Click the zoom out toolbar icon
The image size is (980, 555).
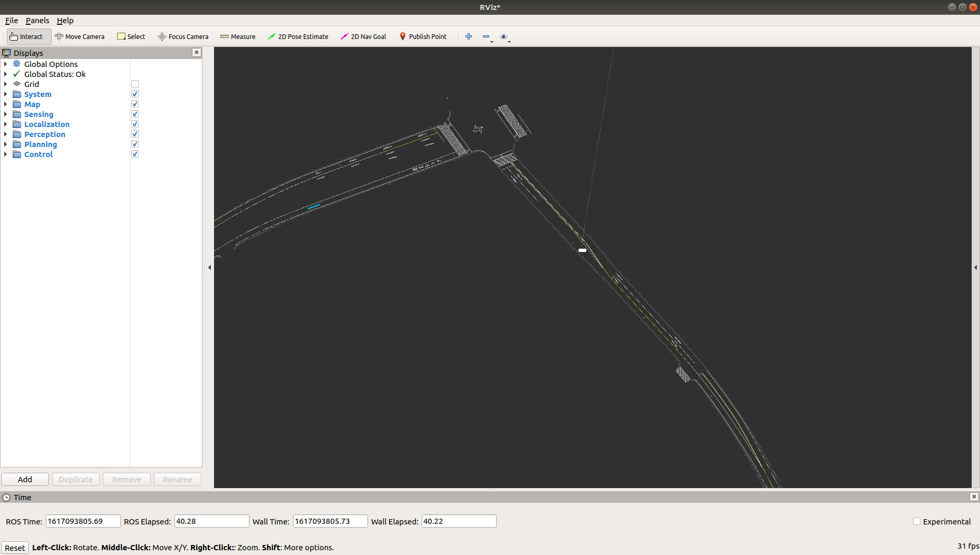coord(486,36)
